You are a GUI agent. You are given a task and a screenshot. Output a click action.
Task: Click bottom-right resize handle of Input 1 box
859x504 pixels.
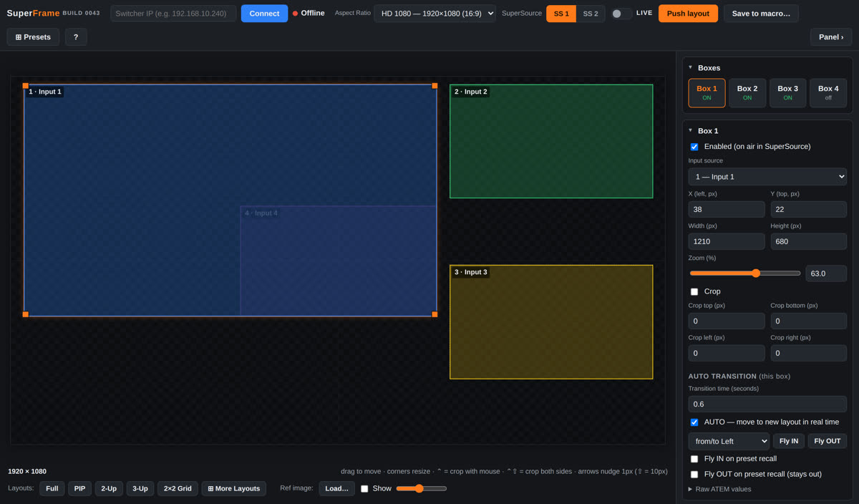click(435, 314)
